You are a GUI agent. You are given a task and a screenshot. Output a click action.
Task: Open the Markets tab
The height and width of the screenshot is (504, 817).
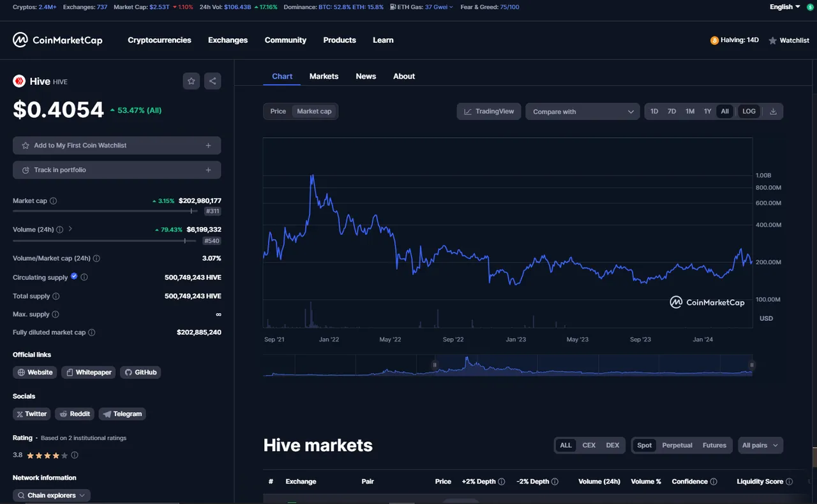coord(324,76)
